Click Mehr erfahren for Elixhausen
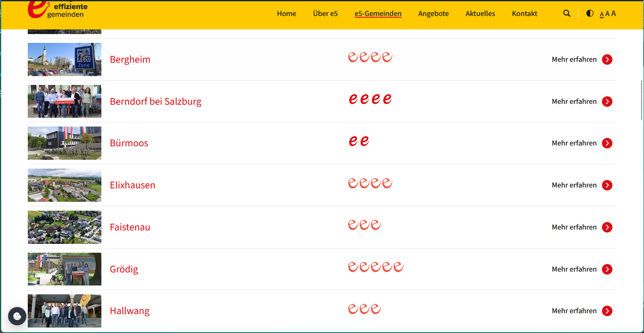This screenshot has height=333, width=644. [574, 185]
